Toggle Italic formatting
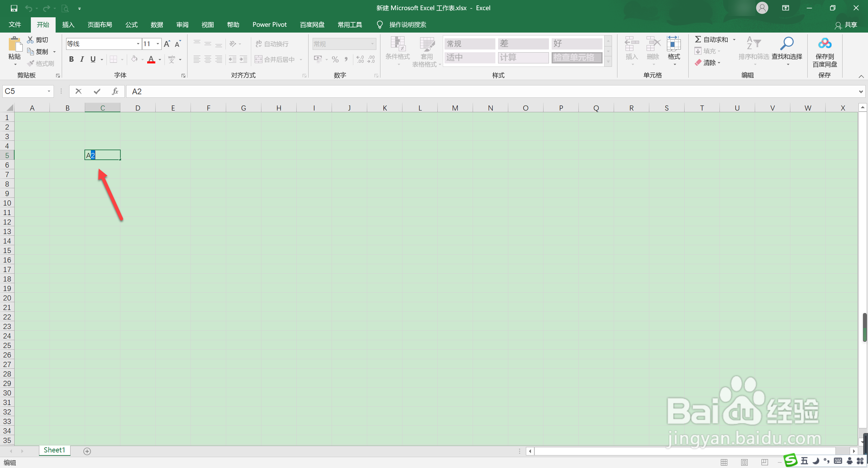The image size is (868, 468). (x=82, y=59)
